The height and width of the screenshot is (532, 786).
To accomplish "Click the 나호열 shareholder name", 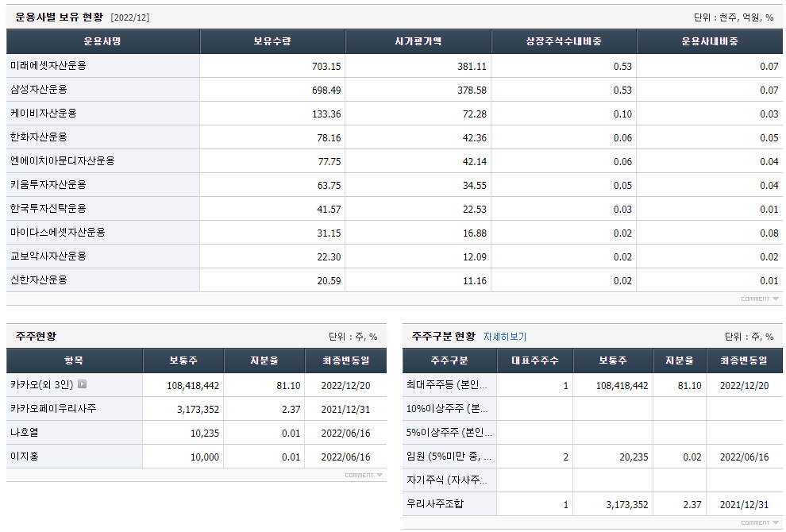I will click(x=24, y=432).
